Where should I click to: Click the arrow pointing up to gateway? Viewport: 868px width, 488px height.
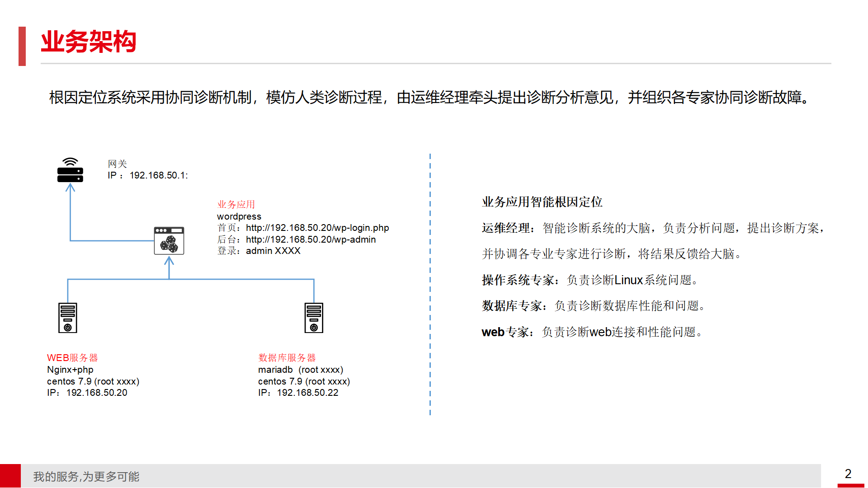click(x=70, y=188)
